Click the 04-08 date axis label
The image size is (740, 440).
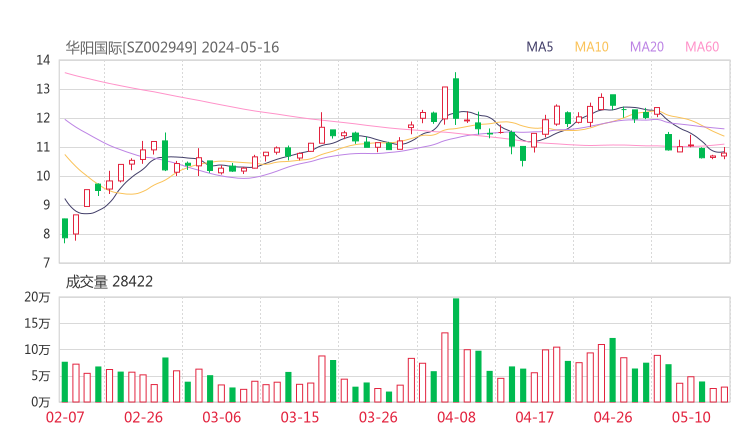point(456,417)
